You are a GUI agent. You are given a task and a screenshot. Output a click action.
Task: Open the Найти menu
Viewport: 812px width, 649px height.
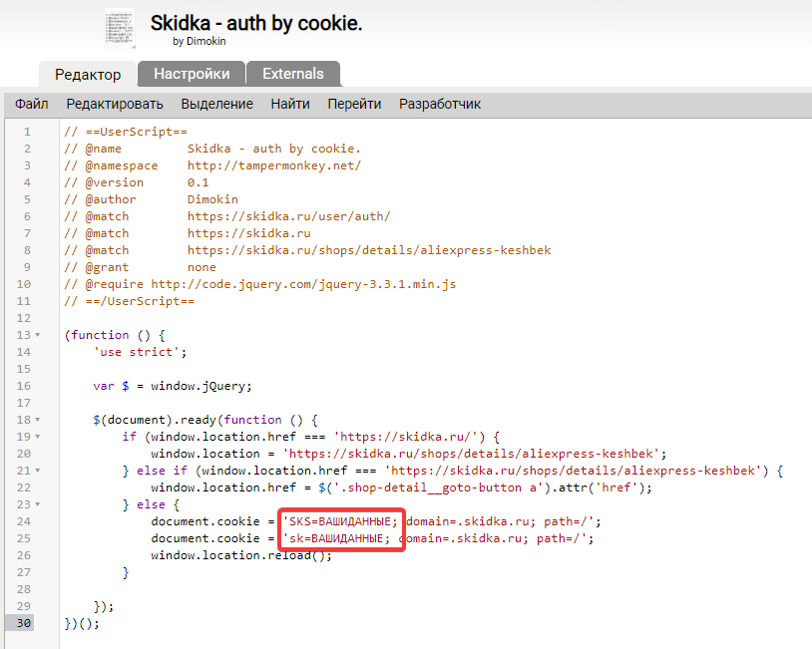pos(290,104)
